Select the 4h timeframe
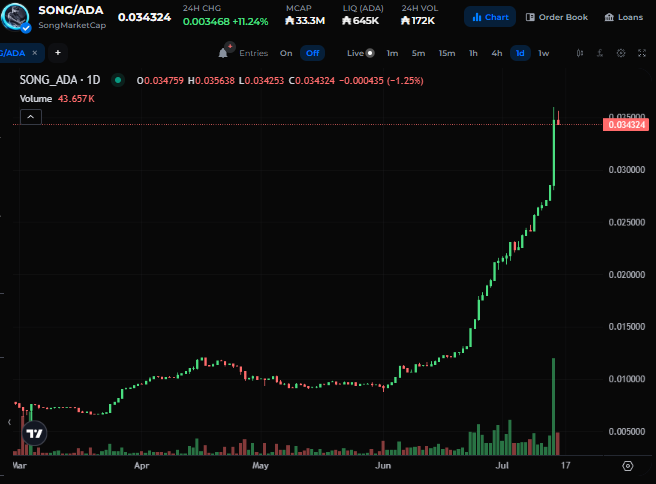 coord(497,53)
